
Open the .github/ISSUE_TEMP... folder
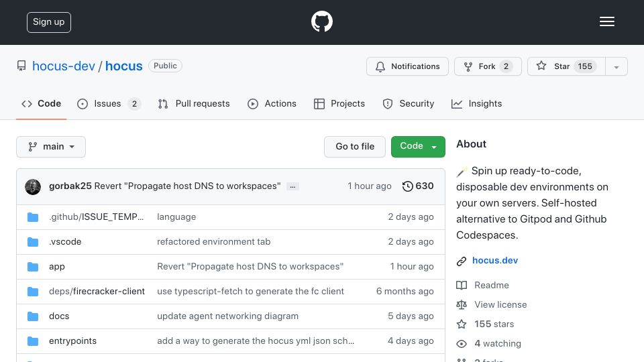point(96,217)
